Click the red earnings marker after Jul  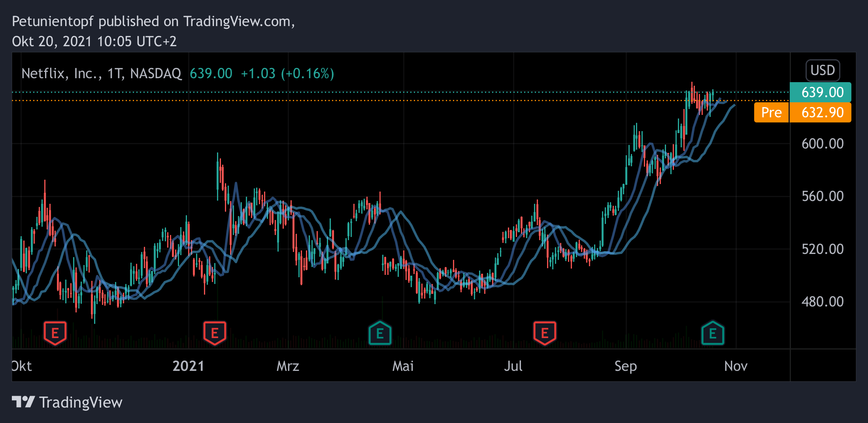545,333
